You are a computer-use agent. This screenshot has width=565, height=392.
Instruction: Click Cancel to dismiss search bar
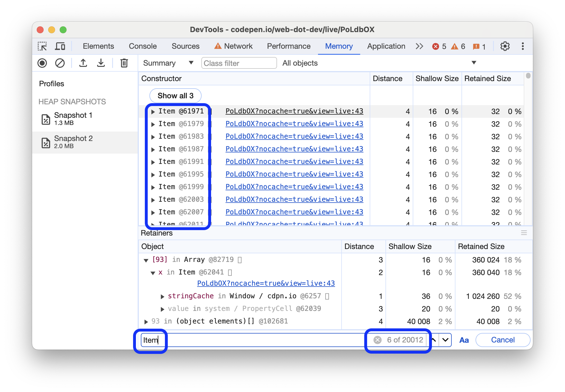(503, 339)
